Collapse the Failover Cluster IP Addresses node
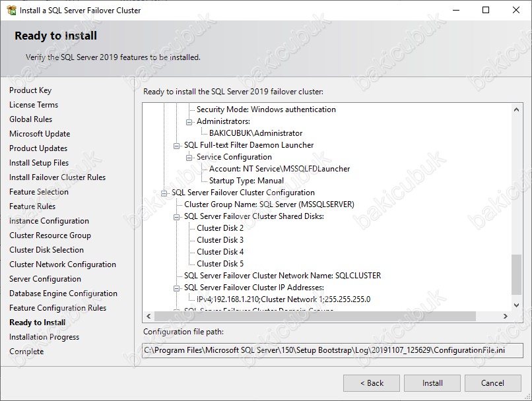This screenshot has width=532, height=401. click(176, 288)
